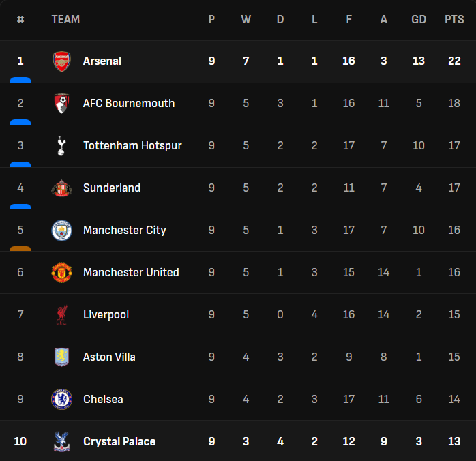The width and height of the screenshot is (476, 461).
Task: Click the Crystal Palace eagle crest
Action: tap(61, 442)
